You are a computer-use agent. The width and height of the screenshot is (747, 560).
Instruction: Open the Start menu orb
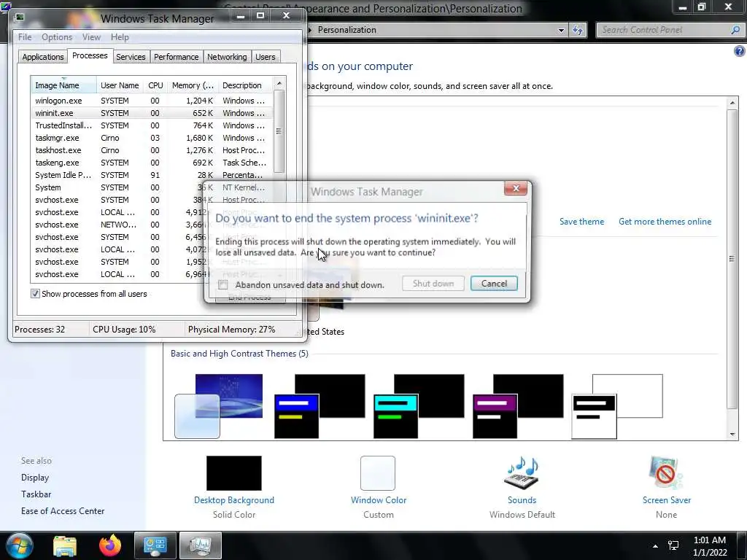20,545
